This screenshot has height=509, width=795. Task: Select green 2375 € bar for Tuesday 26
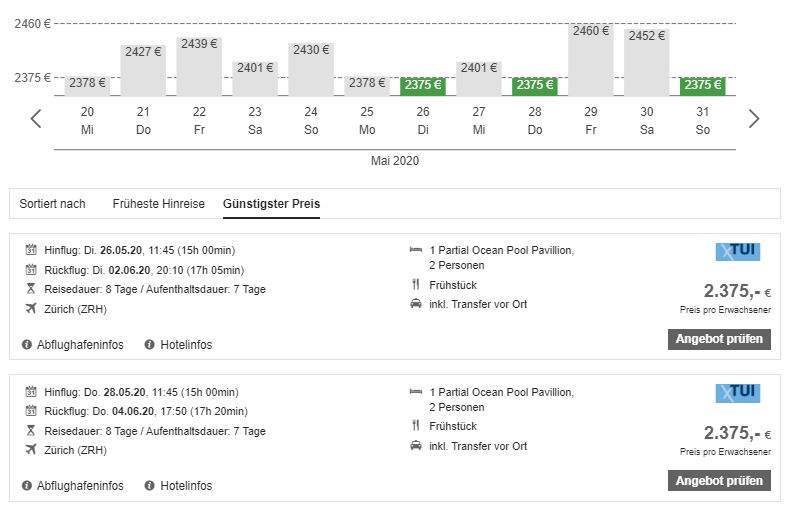(x=423, y=85)
